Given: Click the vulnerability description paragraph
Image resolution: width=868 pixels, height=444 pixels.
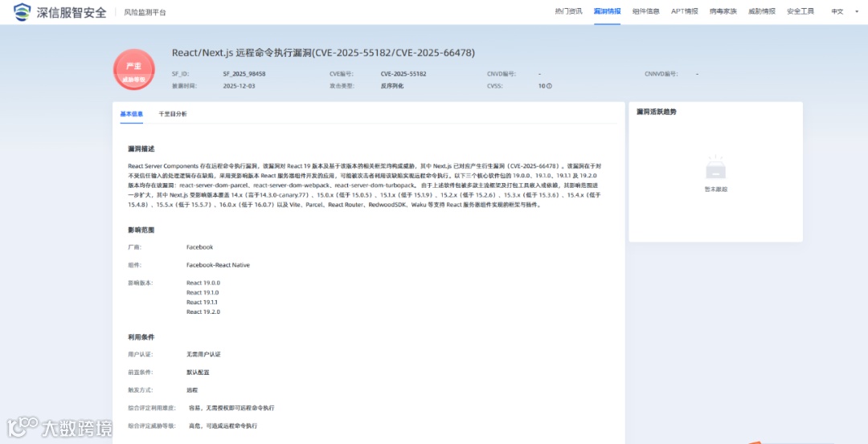Looking at the screenshot, I should [x=365, y=185].
